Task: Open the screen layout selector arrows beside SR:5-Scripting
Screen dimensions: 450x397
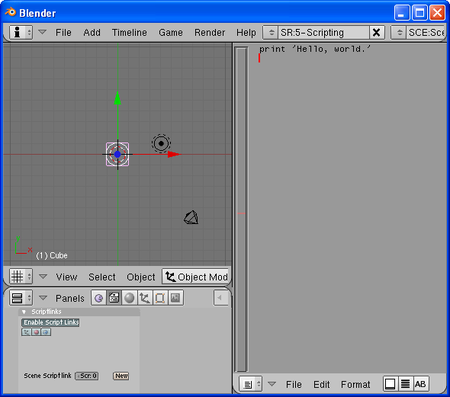Action: [271, 32]
